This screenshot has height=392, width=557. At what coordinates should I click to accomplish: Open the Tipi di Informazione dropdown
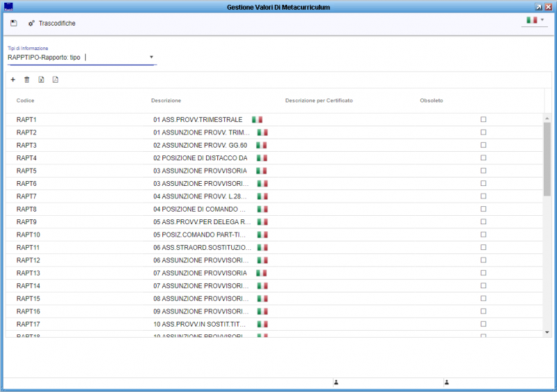151,57
